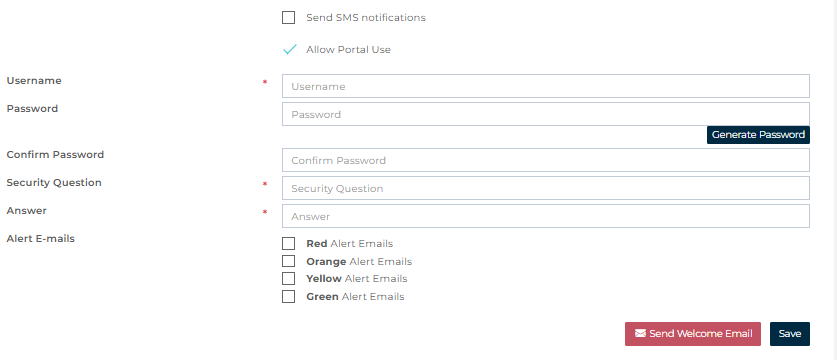Click the Confirm Password label text
The height and width of the screenshot is (360, 837).
pos(55,155)
